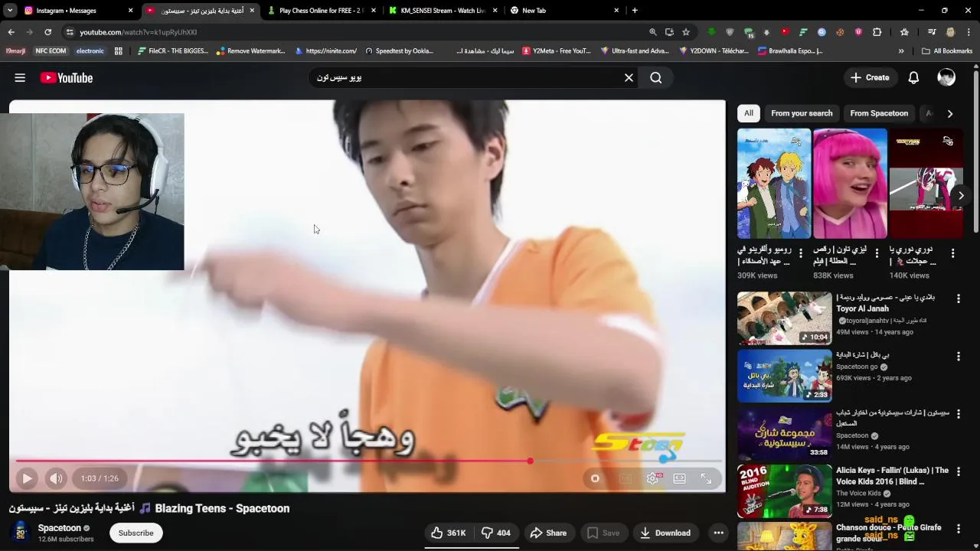Switch to Play Chess Online tab
Viewport: 980px width, 551px height.
(x=320, y=11)
